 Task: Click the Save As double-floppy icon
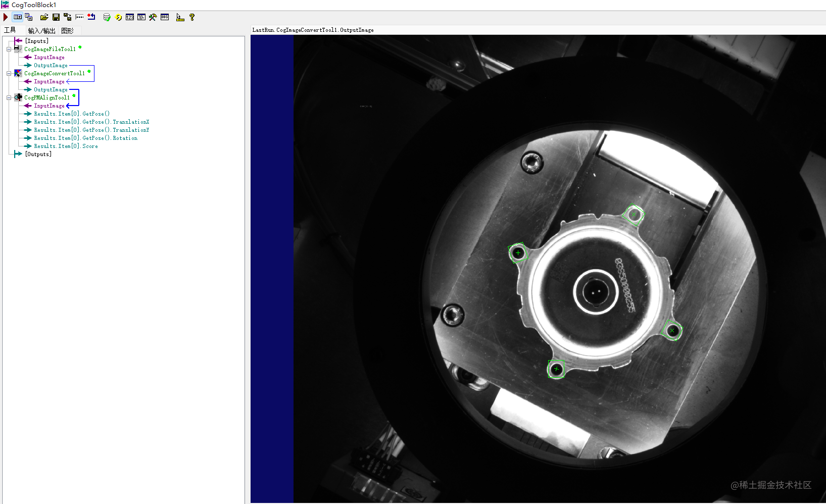pos(68,17)
